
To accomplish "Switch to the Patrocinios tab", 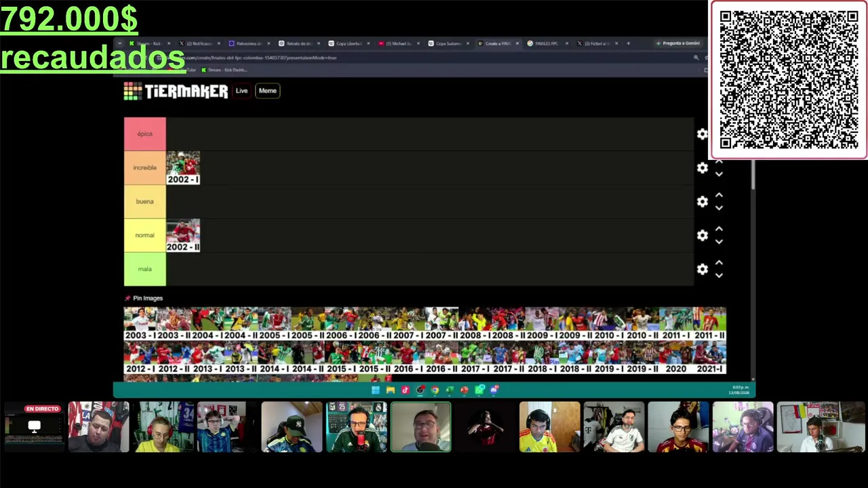I will (x=249, y=43).
